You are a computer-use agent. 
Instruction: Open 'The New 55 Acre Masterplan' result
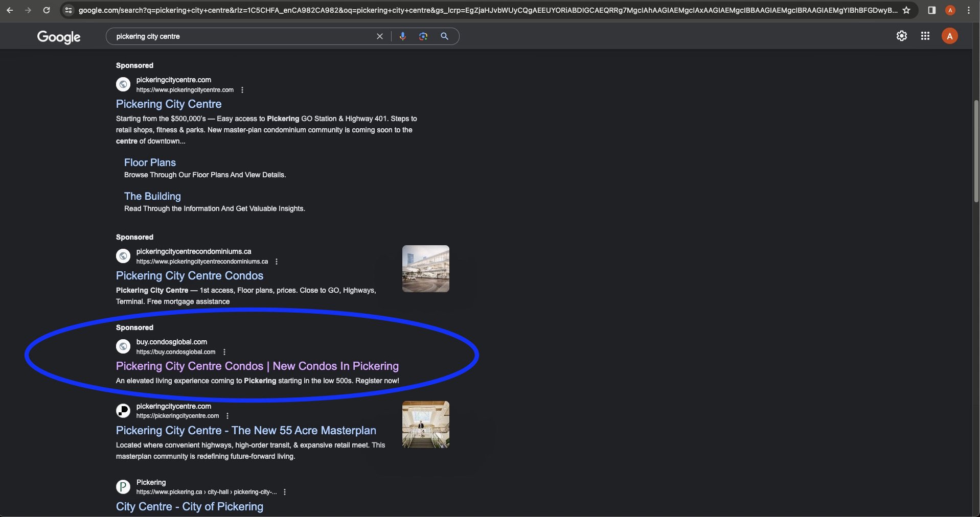tap(246, 430)
